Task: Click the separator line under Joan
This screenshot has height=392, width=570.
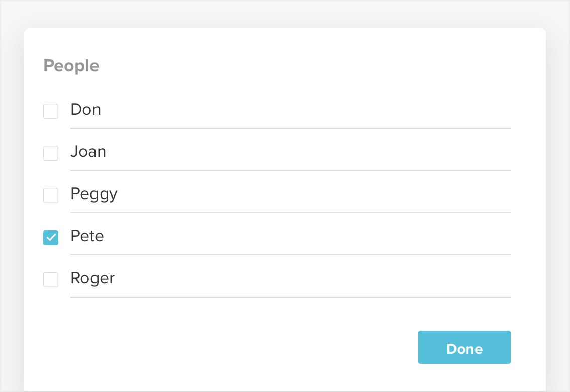Action: pyautogui.click(x=290, y=170)
